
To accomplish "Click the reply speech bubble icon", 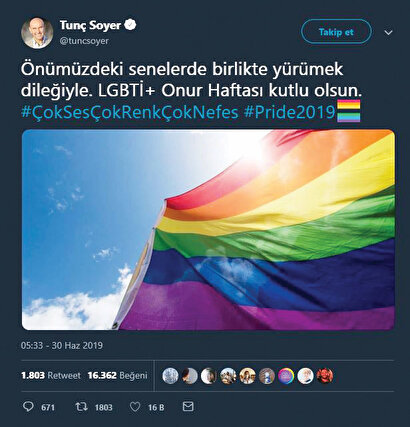I will tap(28, 407).
